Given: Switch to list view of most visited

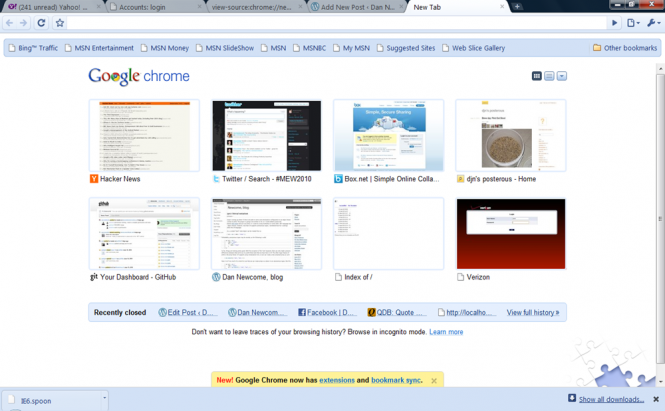Looking at the screenshot, I should 549,76.
